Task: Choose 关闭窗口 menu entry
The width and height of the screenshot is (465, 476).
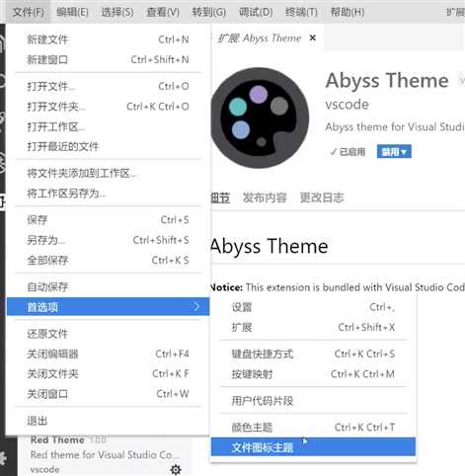Action: click(x=108, y=394)
